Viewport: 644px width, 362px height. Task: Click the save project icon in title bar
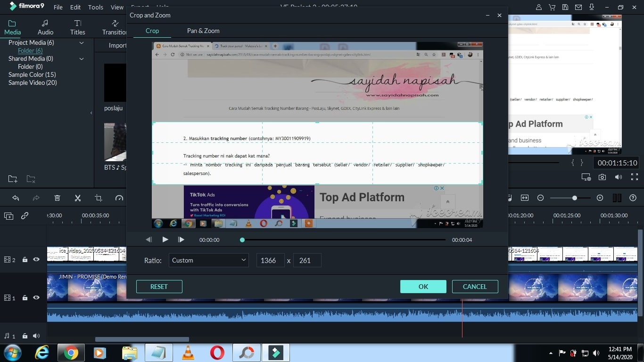pos(565,7)
